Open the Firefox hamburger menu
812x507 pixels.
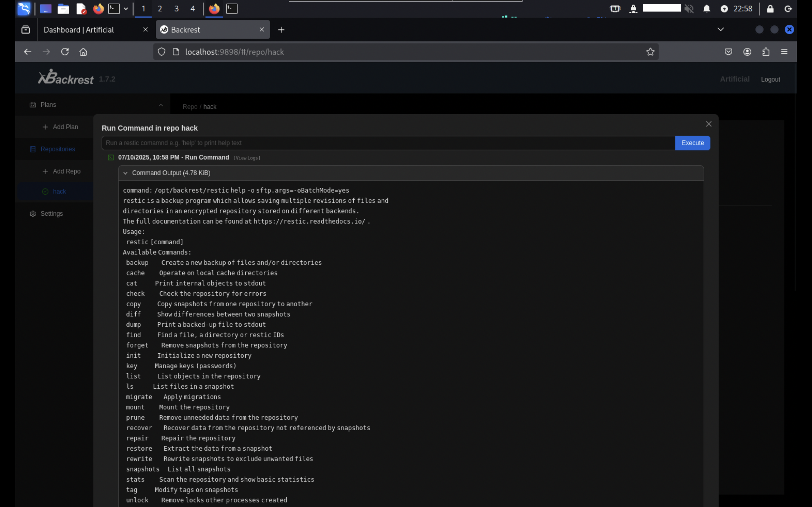coord(784,52)
